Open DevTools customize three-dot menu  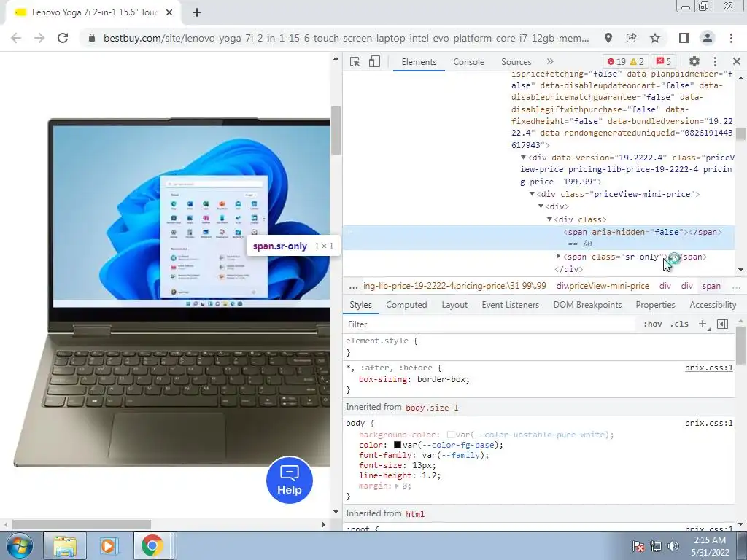coord(715,61)
